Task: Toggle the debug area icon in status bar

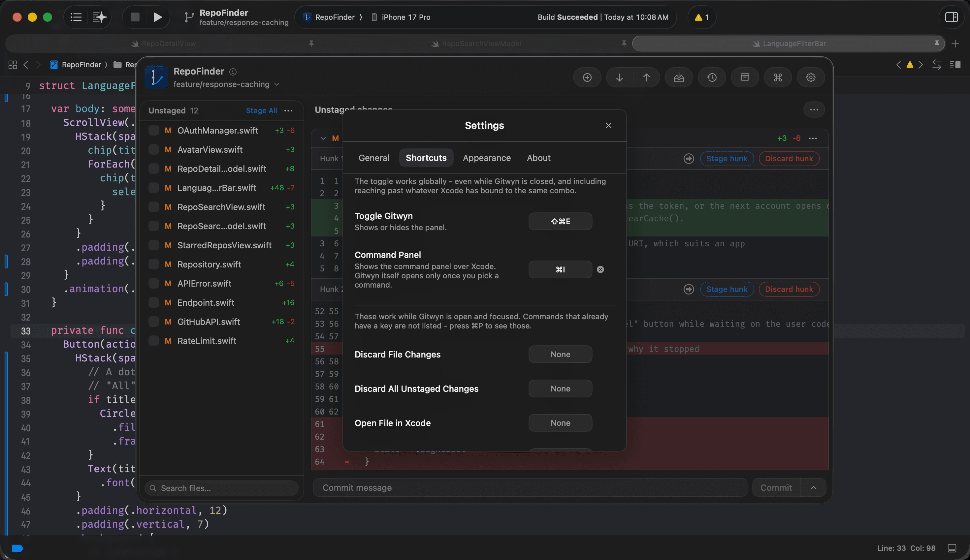Action: tap(952, 548)
